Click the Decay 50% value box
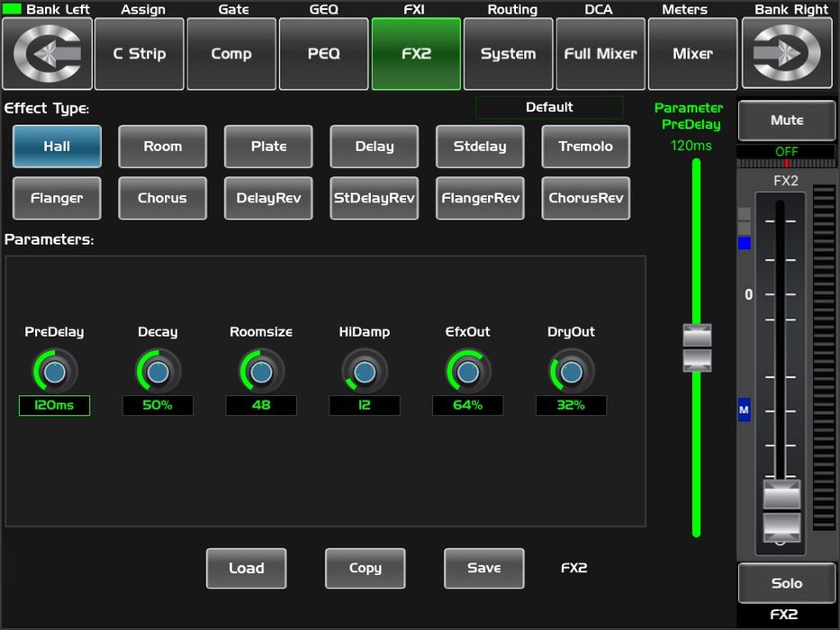This screenshot has width=840, height=630. pos(158,405)
